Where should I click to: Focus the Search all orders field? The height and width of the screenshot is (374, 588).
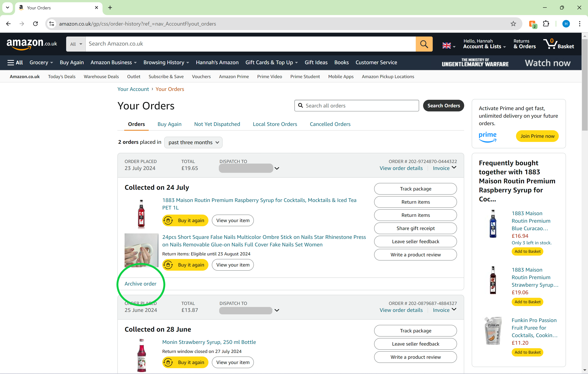click(357, 106)
